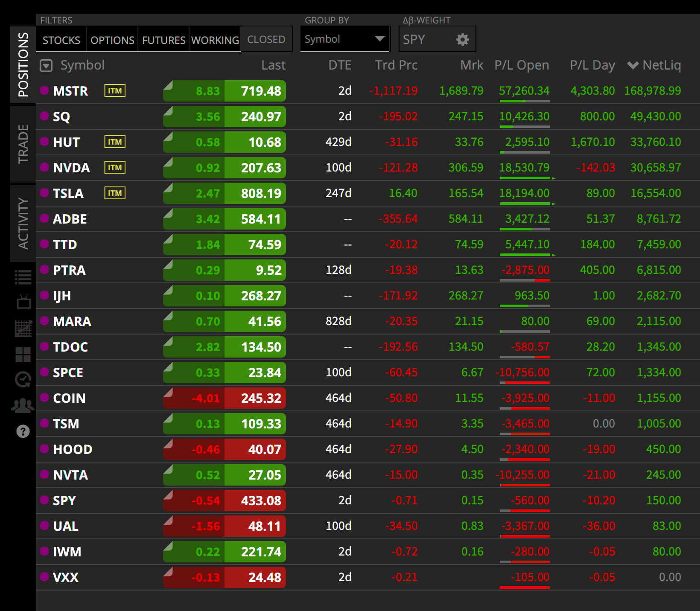Switch to the ACTIVITY tab
700x611 pixels.
pyautogui.click(x=23, y=223)
